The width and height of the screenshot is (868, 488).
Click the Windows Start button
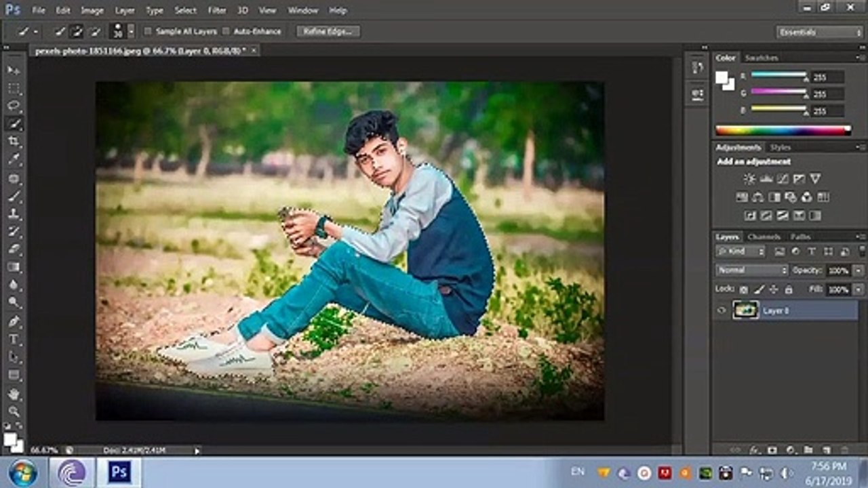[24, 472]
